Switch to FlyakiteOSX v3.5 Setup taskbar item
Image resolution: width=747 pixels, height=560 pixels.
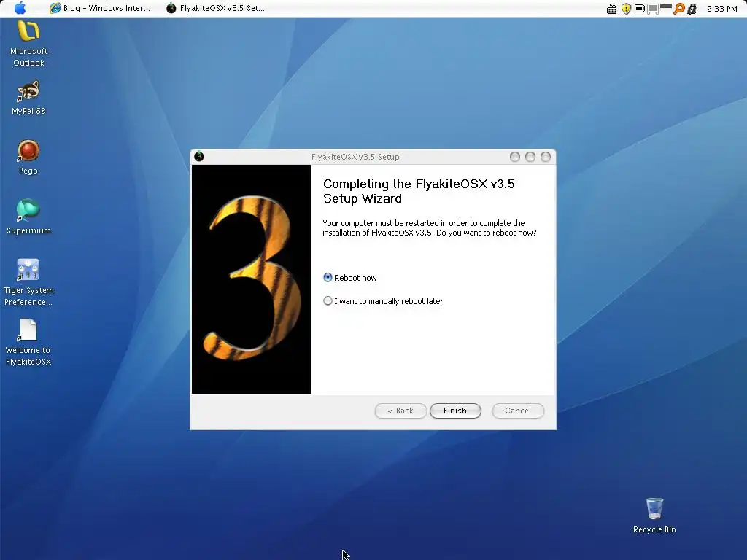click(216, 8)
